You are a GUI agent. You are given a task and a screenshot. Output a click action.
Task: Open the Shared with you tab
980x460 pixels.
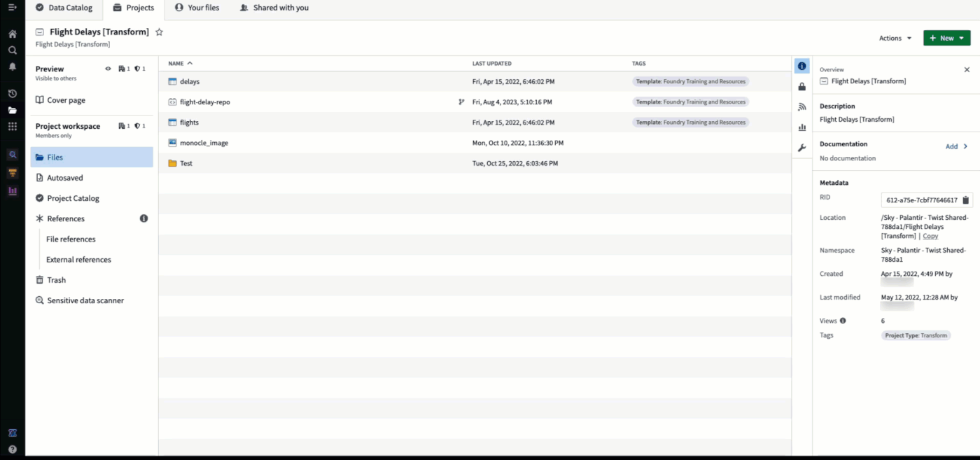(x=274, y=8)
